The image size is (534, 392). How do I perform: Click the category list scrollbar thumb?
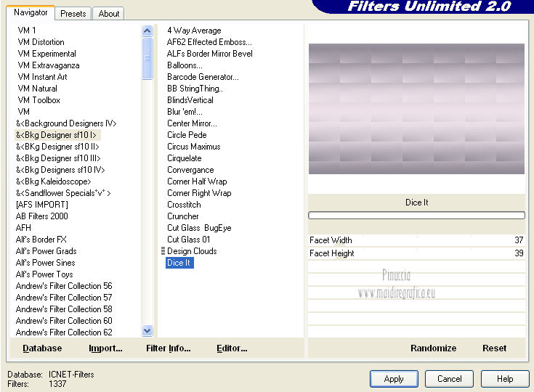(147, 58)
